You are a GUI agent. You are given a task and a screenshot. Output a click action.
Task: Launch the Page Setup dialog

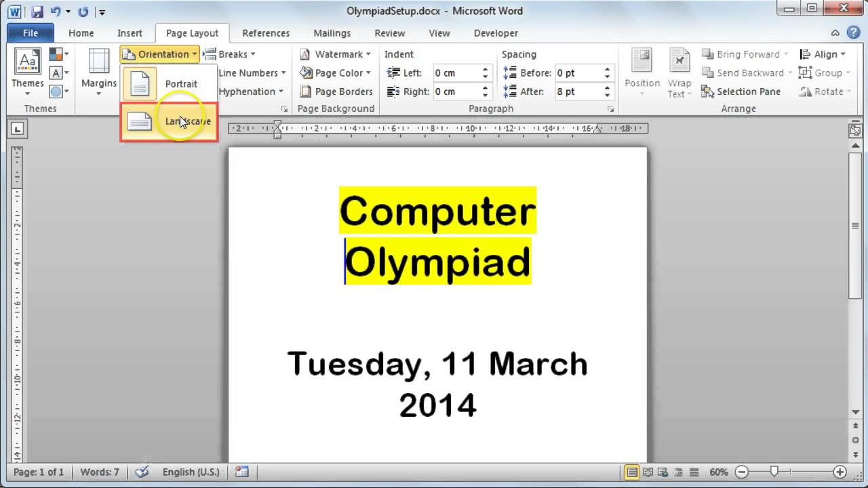pyautogui.click(x=284, y=109)
